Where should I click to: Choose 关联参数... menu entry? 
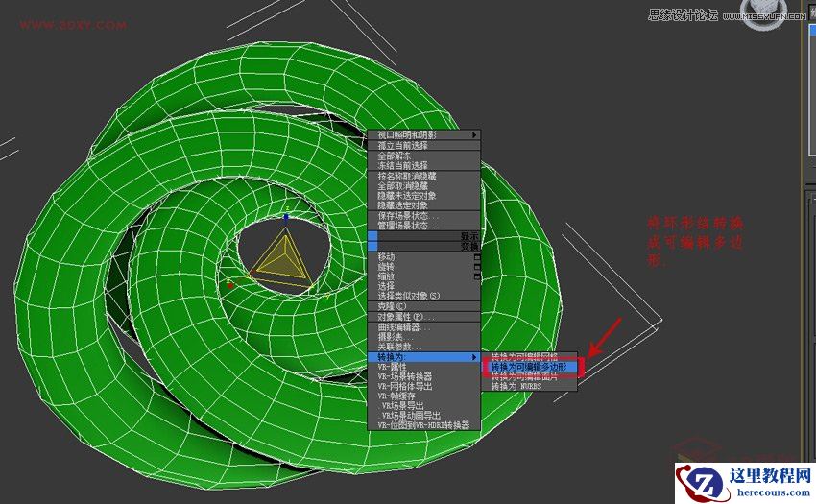(x=424, y=347)
